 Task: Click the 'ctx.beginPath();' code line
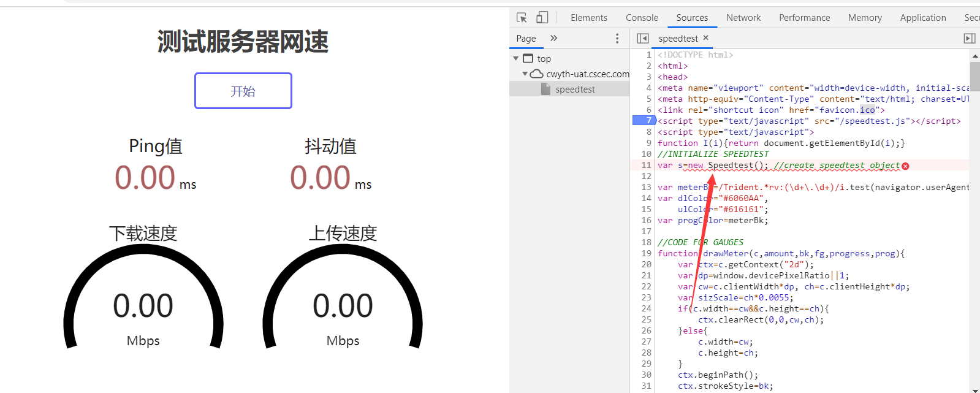[718, 375]
